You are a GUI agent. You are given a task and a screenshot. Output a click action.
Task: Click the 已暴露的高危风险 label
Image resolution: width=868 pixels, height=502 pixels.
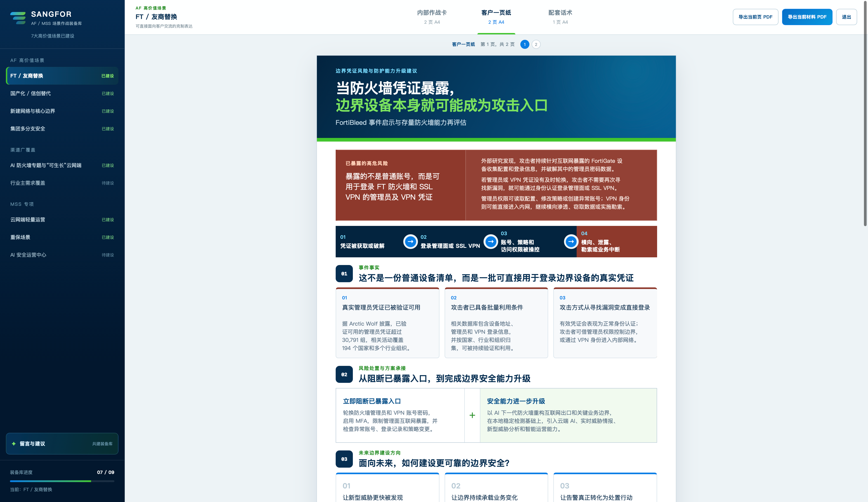pyautogui.click(x=366, y=163)
